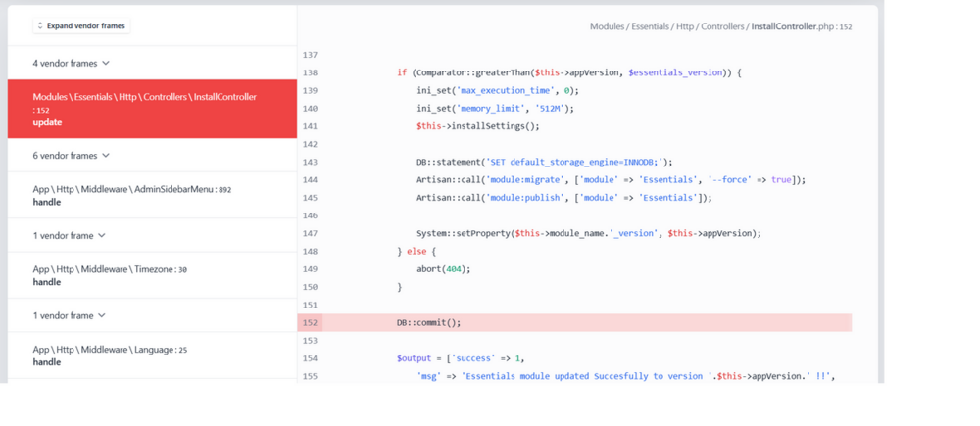Viewport: 980px width, 426px height.
Task: Click the Expand vendor frames button
Action: 82,26
